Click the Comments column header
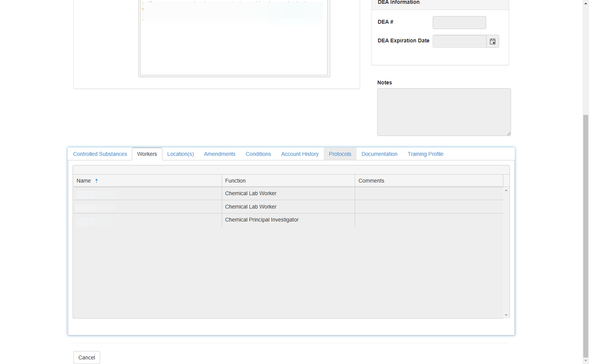 click(429, 181)
